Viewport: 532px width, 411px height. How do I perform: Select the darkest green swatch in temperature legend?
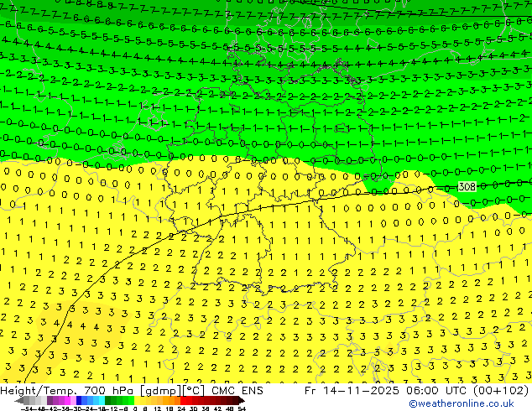(x=107, y=401)
